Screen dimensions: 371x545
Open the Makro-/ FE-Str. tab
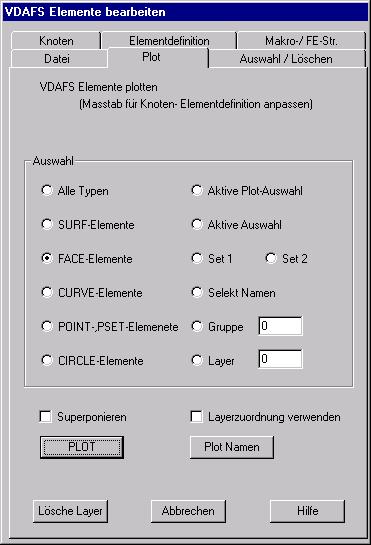click(x=301, y=41)
